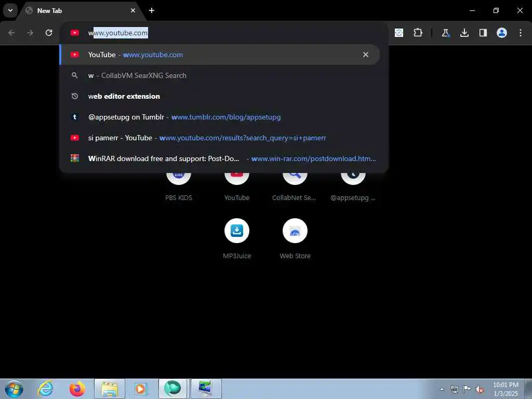The width and height of the screenshot is (532, 399).
Task: Go forward with the forward arrow
Action: (x=30, y=33)
